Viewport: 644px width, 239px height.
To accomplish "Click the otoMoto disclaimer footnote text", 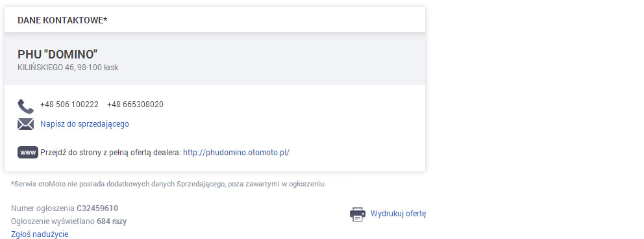I will click(x=168, y=184).
